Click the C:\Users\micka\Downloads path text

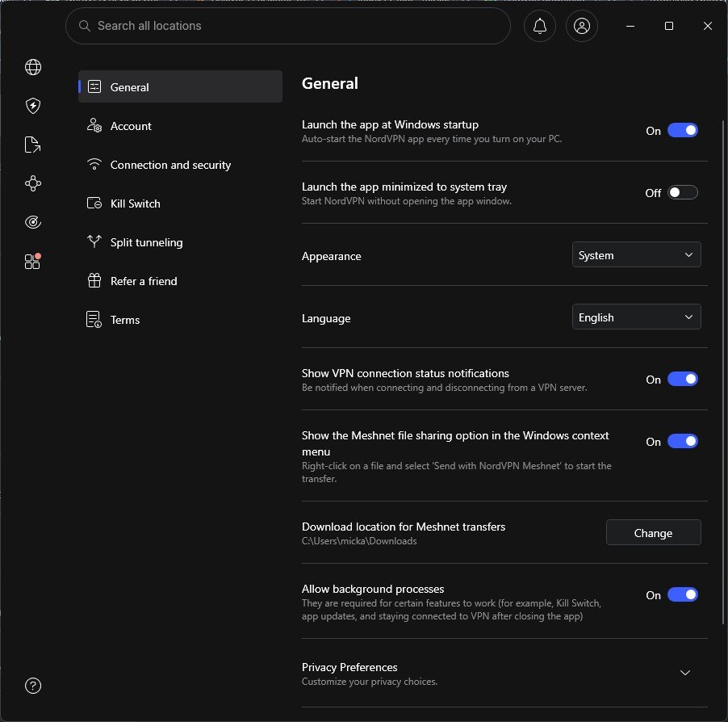coord(359,541)
